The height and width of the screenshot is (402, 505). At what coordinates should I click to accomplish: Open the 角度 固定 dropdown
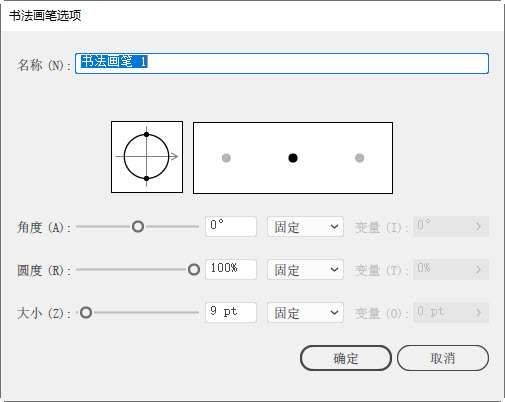point(305,227)
